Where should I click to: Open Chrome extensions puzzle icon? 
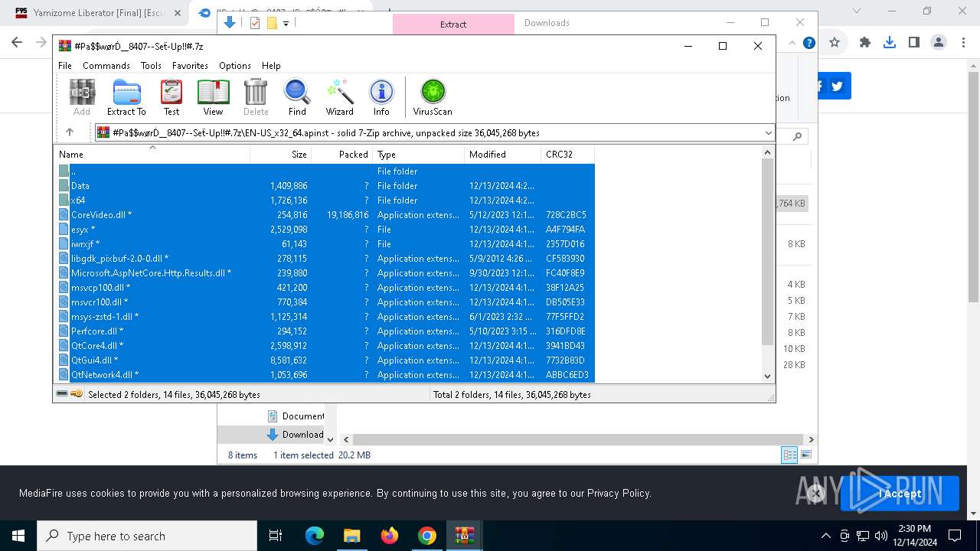[x=865, y=43]
